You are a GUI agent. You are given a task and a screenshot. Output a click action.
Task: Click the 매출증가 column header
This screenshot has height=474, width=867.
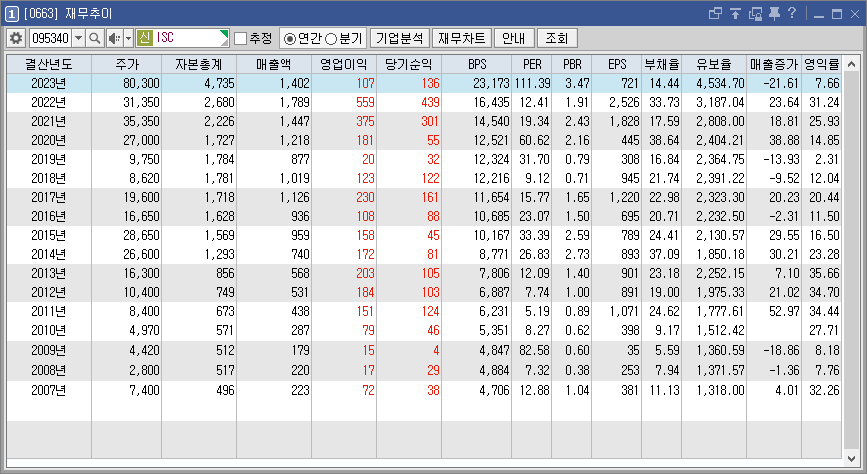click(774, 64)
